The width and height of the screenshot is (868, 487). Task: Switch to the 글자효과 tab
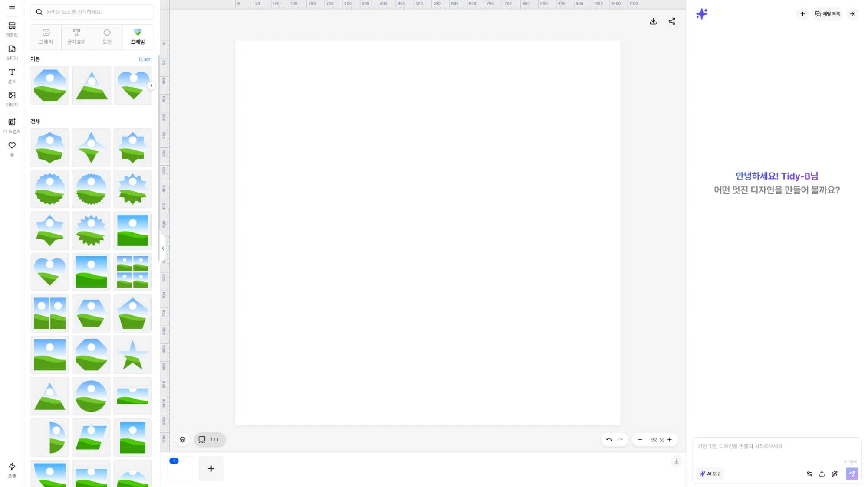click(x=76, y=37)
